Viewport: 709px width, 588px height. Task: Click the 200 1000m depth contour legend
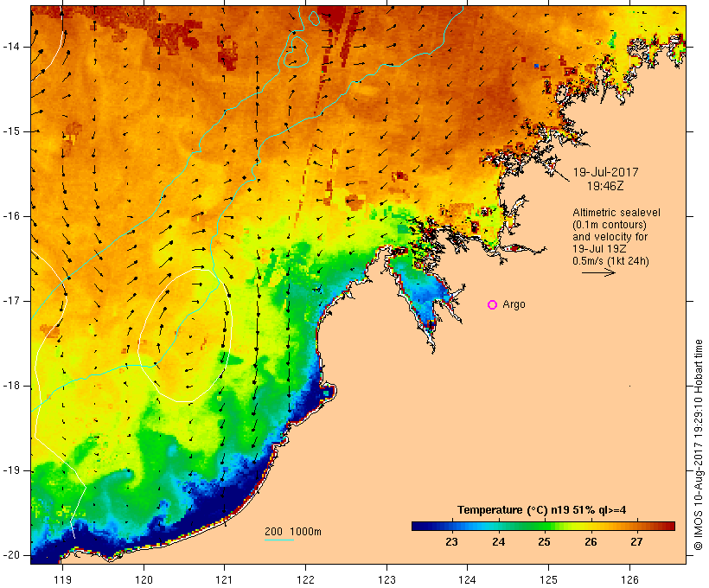click(x=293, y=532)
